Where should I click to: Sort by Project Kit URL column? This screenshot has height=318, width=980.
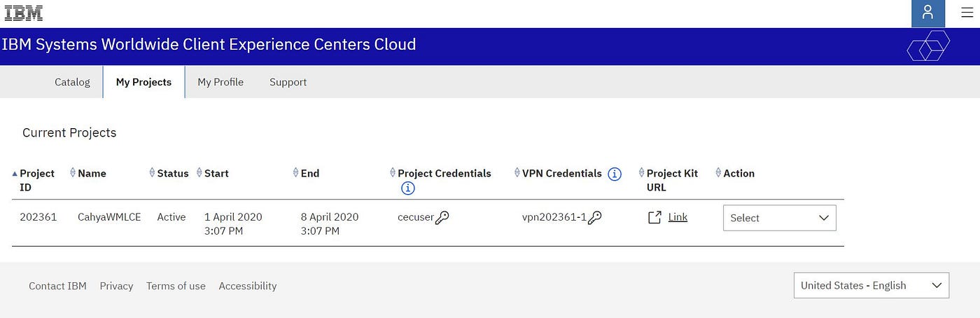point(642,173)
